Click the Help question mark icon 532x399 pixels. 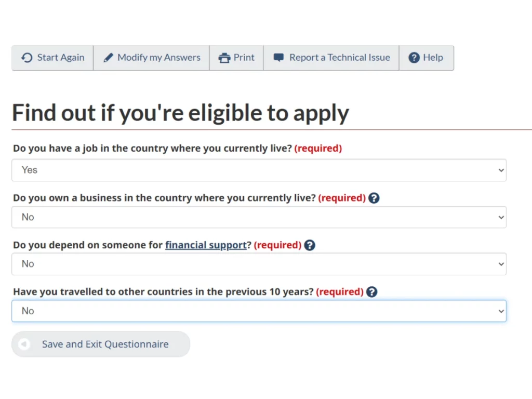tap(414, 58)
